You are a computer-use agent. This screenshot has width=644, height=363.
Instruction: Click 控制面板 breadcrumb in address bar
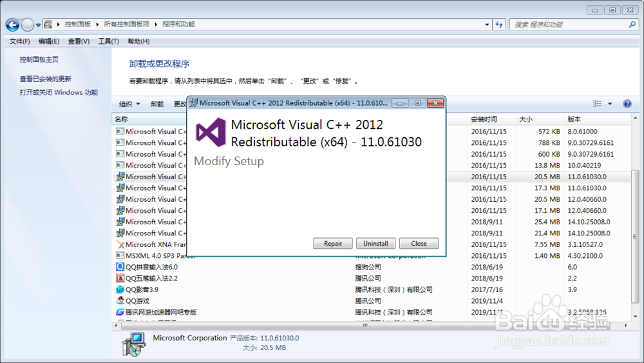click(78, 25)
